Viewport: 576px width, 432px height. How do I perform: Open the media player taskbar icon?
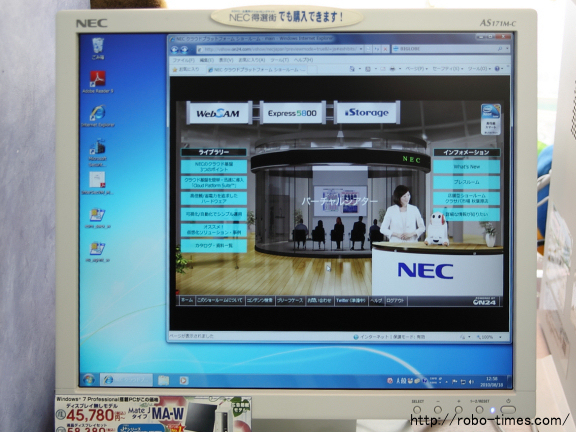pyautogui.click(x=184, y=380)
